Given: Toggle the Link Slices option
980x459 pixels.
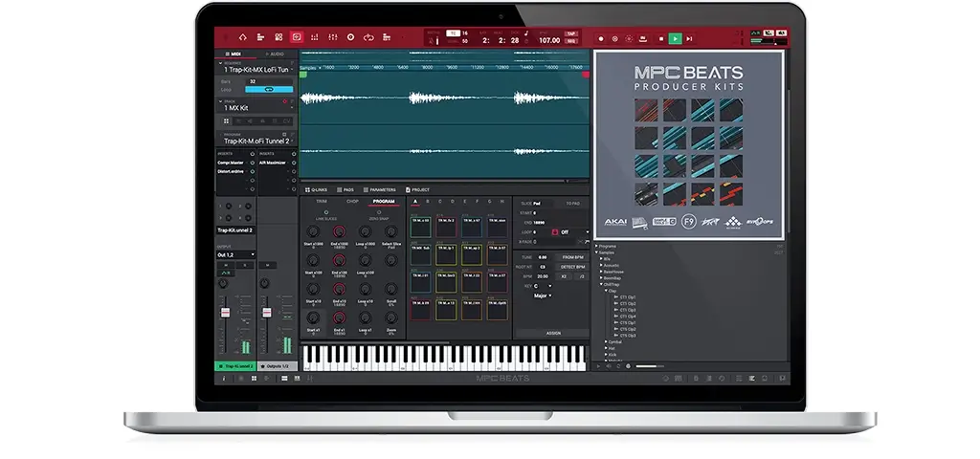Looking at the screenshot, I should [325, 212].
